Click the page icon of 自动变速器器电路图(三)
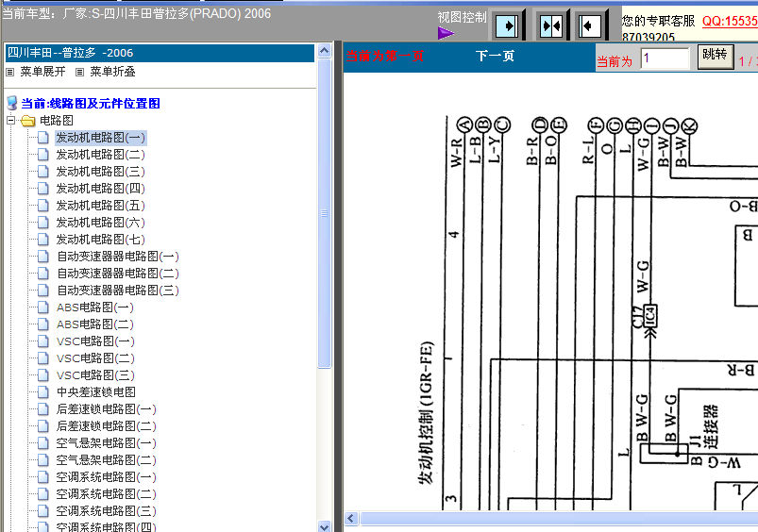Viewport: 758px width, 532px height. (43, 291)
